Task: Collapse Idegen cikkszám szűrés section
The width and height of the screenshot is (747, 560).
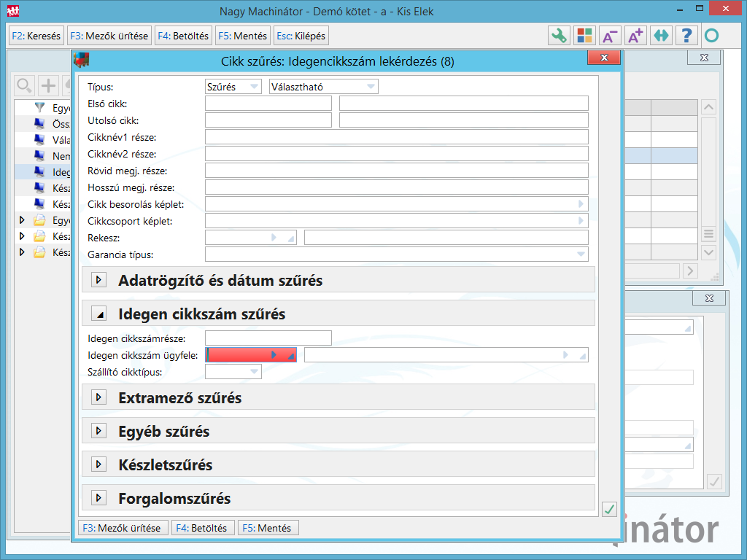Action: [98, 314]
